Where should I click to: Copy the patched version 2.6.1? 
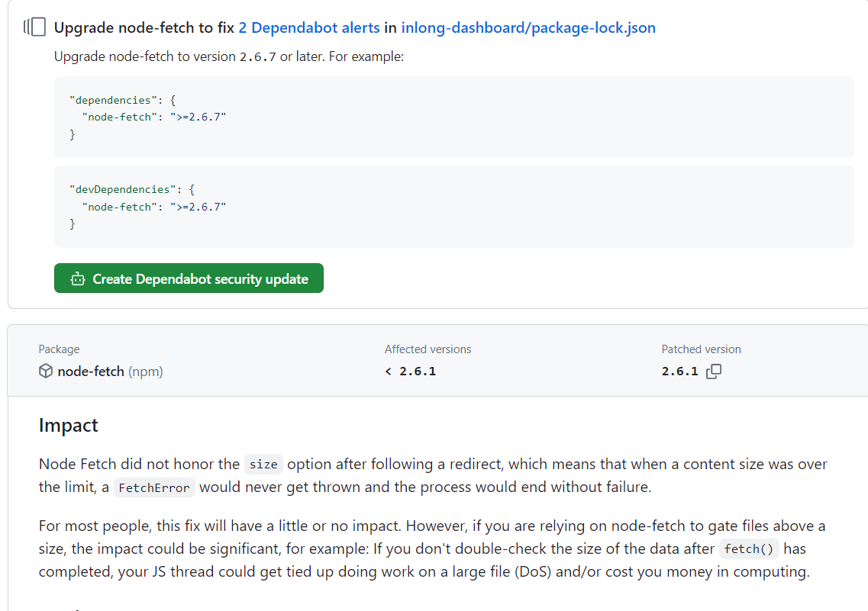[x=713, y=371]
